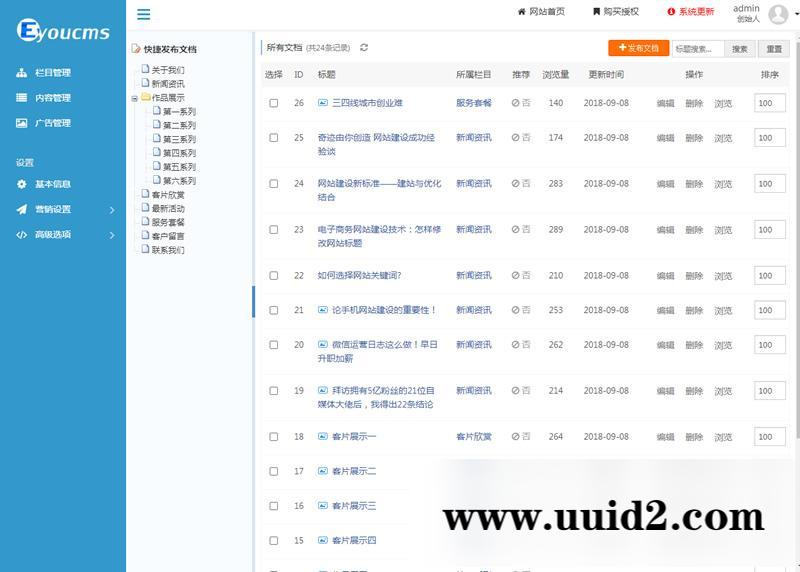Click image icon beside 客片展示二
This screenshot has width=800, height=572.
pyautogui.click(x=322, y=471)
